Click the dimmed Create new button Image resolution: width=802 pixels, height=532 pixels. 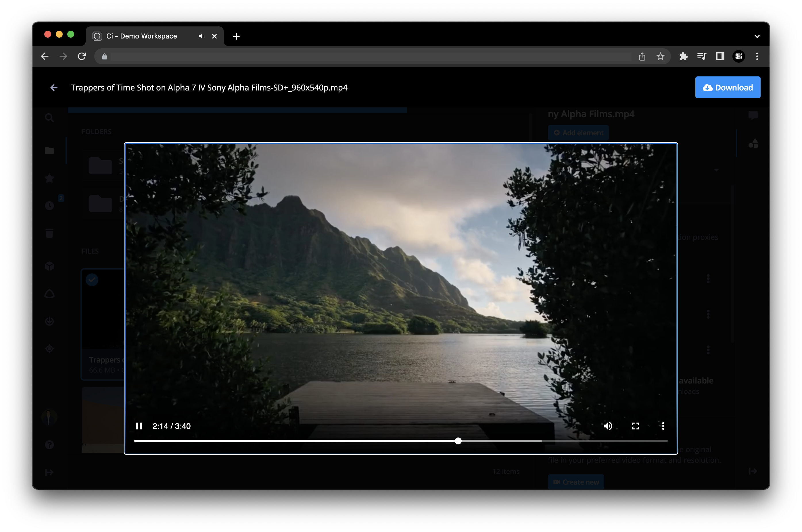[x=575, y=482]
